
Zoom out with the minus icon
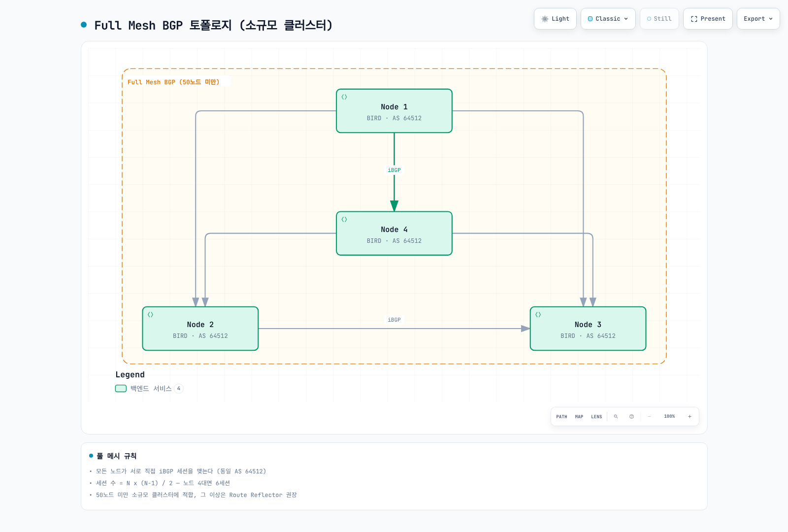[x=649, y=417]
